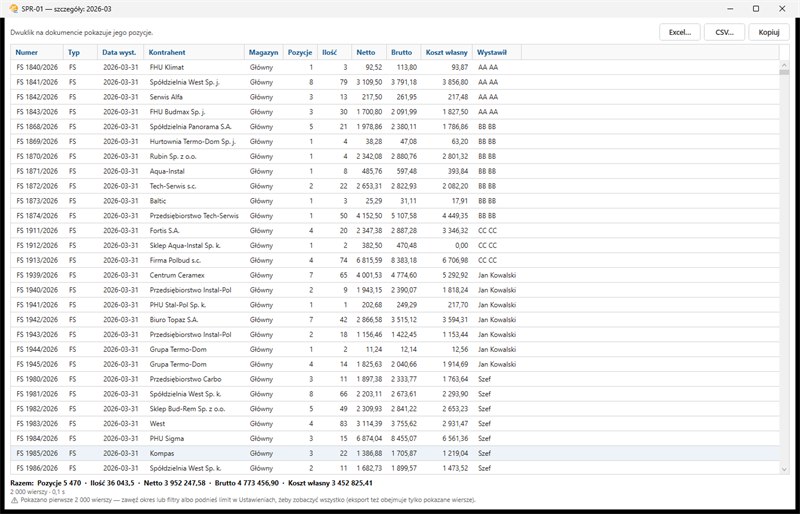Image resolution: width=800 pixels, height=514 pixels.
Task: Sort by Netto column header
Action: pos(369,52)
